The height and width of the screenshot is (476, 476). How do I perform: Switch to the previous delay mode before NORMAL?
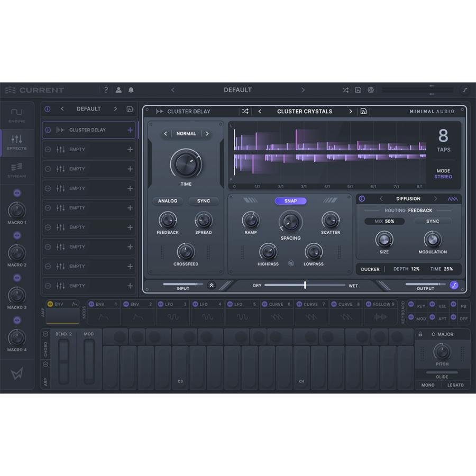[166, 134]
